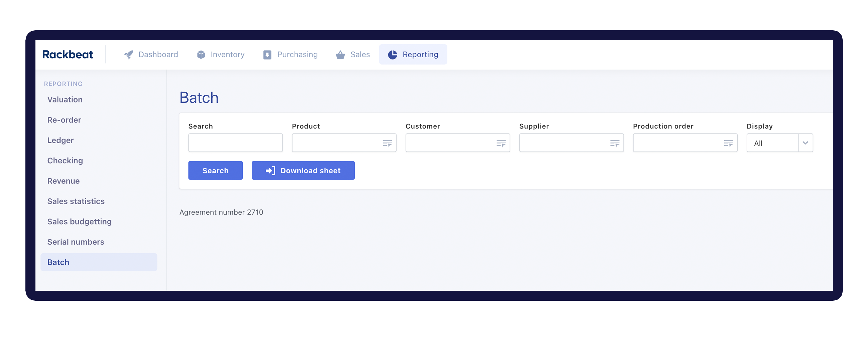Open the Production order list picker icon
The height and width of the screenshot is (340, 868).
coord(728,143)
